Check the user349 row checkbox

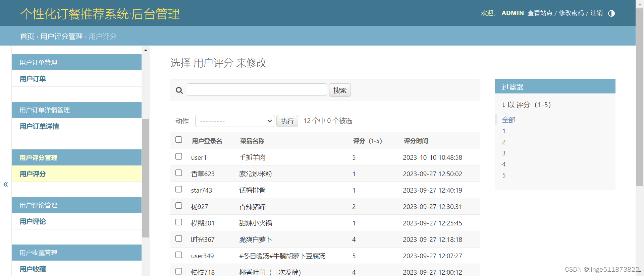pos(179,255)
